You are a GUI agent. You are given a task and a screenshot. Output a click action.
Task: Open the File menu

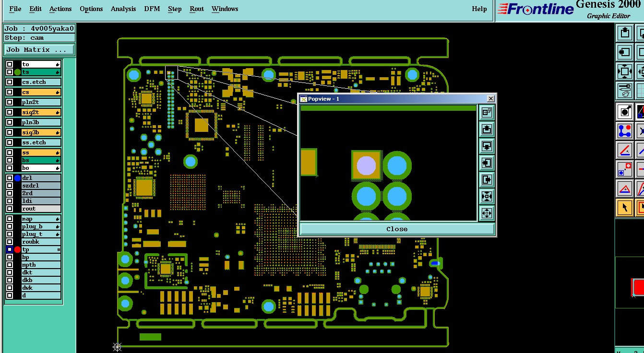pyautogui.click(x=15, y=9)
